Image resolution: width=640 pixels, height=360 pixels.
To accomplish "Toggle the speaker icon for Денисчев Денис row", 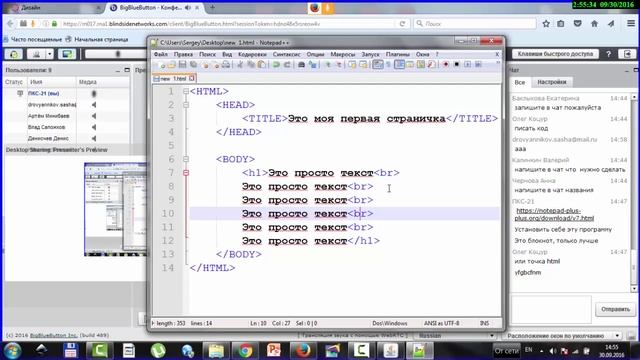I will pos(94,138).
